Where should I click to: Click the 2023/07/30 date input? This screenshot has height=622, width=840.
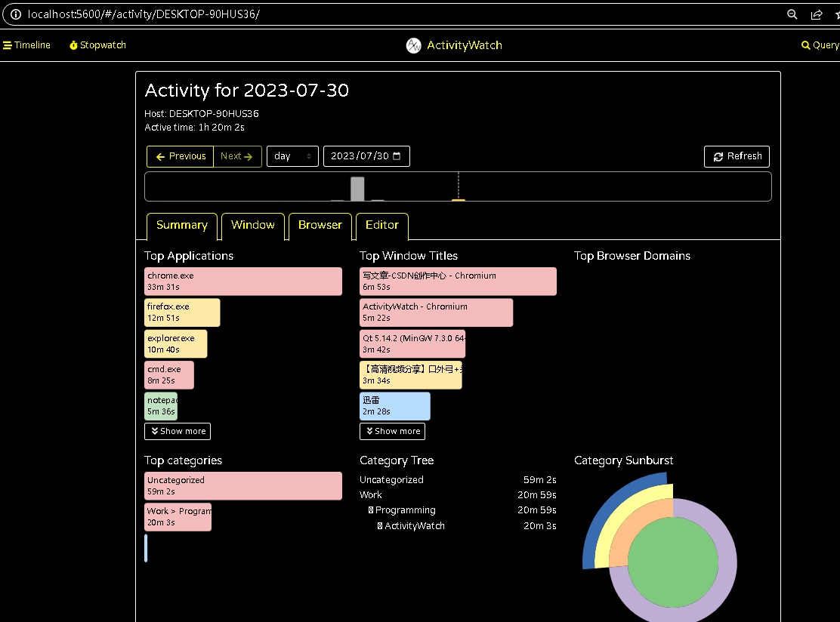point(366,156)
